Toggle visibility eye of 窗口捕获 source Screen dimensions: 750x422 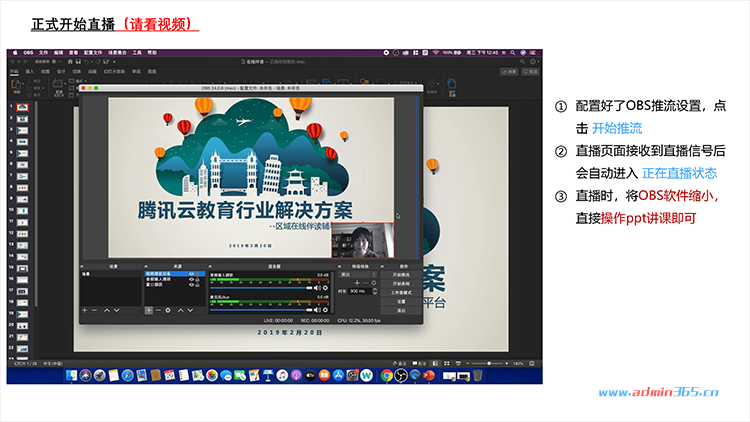point(191,285)
